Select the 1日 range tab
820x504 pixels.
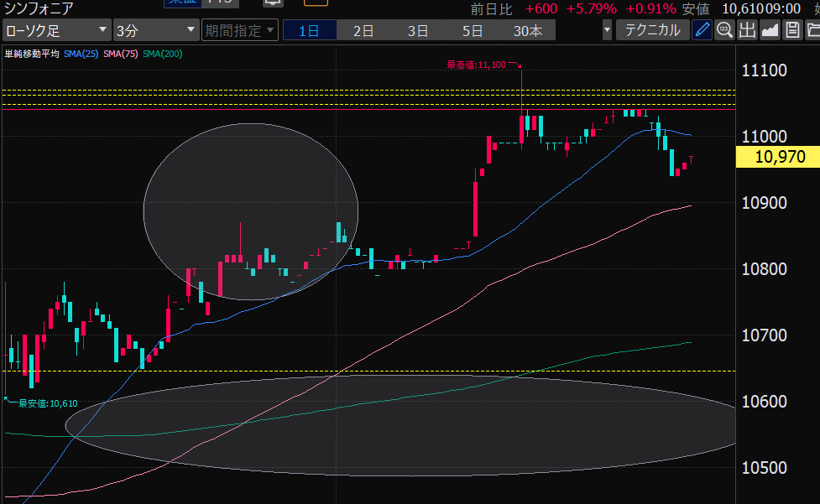point(309,31)
